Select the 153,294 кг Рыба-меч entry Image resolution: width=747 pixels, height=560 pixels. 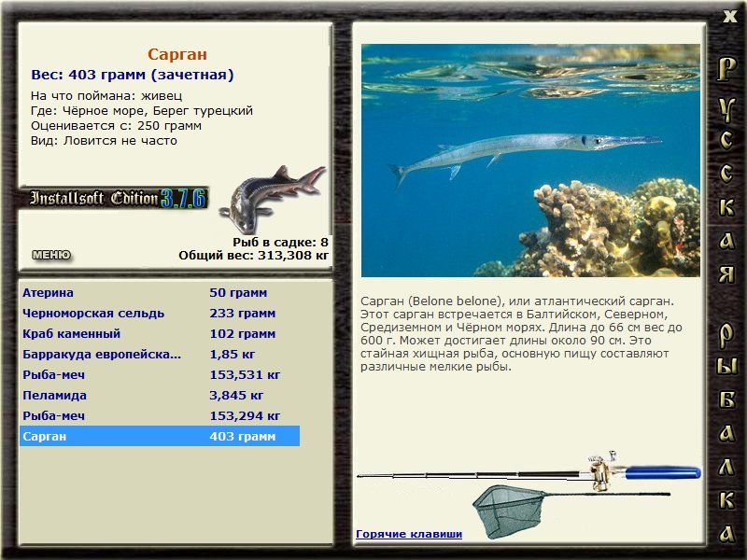(160, 415)
